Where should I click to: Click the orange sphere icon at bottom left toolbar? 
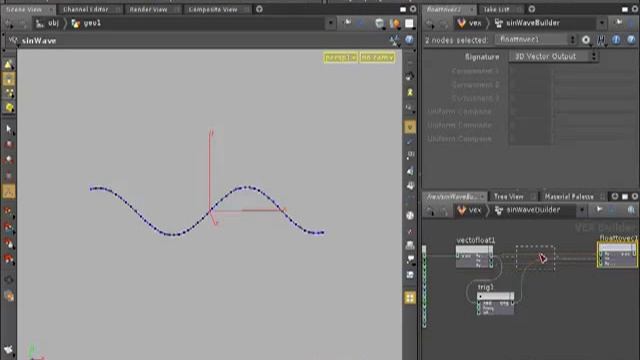coord(9,296)
